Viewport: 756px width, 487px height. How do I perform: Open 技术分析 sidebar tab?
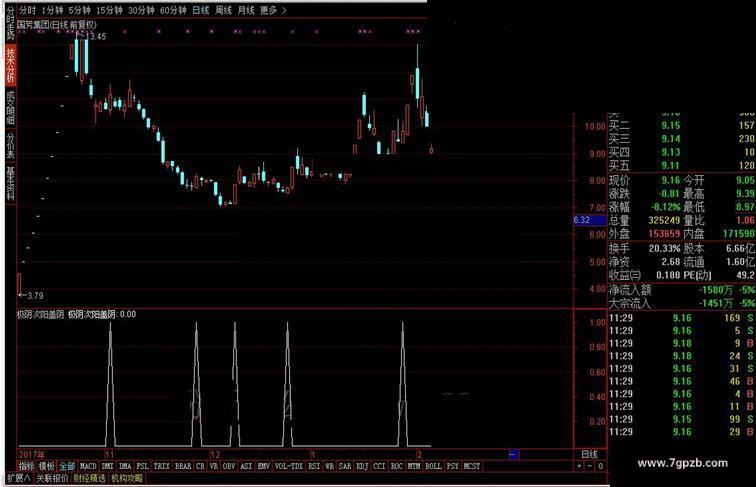pyautogui.click(x=10, y=65)
